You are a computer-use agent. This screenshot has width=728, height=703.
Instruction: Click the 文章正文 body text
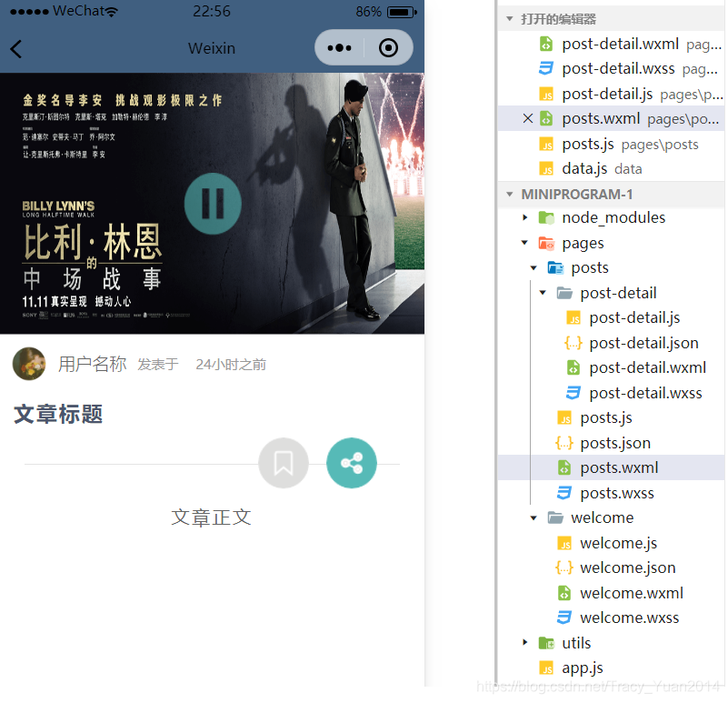coord(211,517)
